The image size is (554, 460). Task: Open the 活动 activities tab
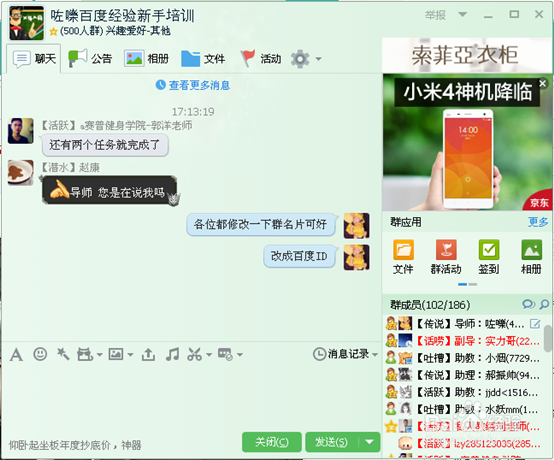point(261,59)
